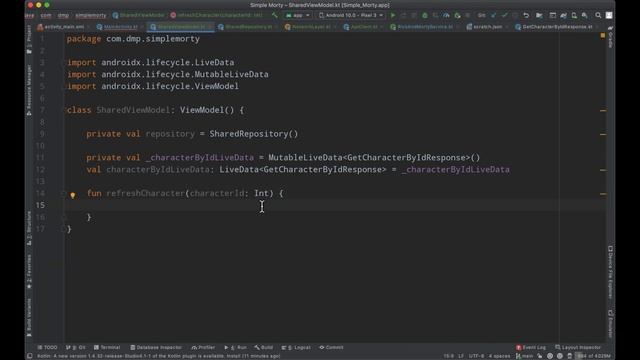This screenshot has height=360, width=640.
Task: Click the Undo arrow in the toolbar
Action: pyautogui.click(x=526, y=16)
